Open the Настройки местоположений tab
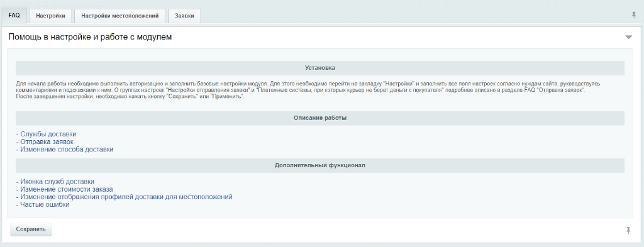The height and width of the screenshot is (247, 644). 120,16
